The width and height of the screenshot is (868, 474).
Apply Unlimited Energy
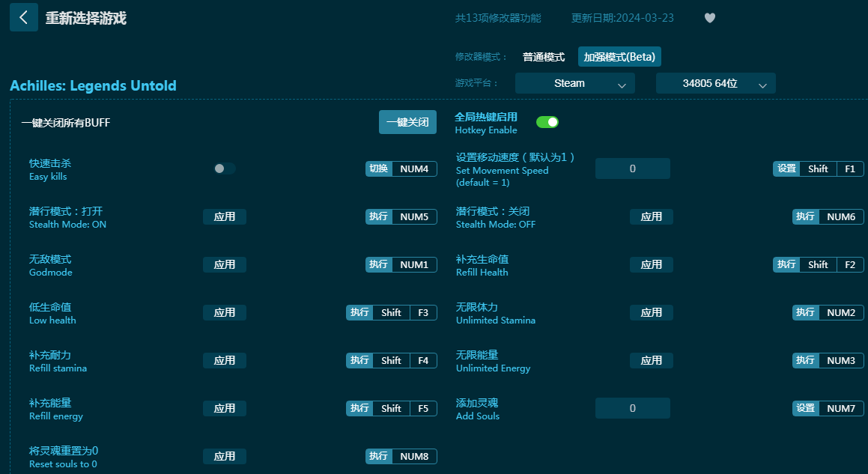pos(652,360)
